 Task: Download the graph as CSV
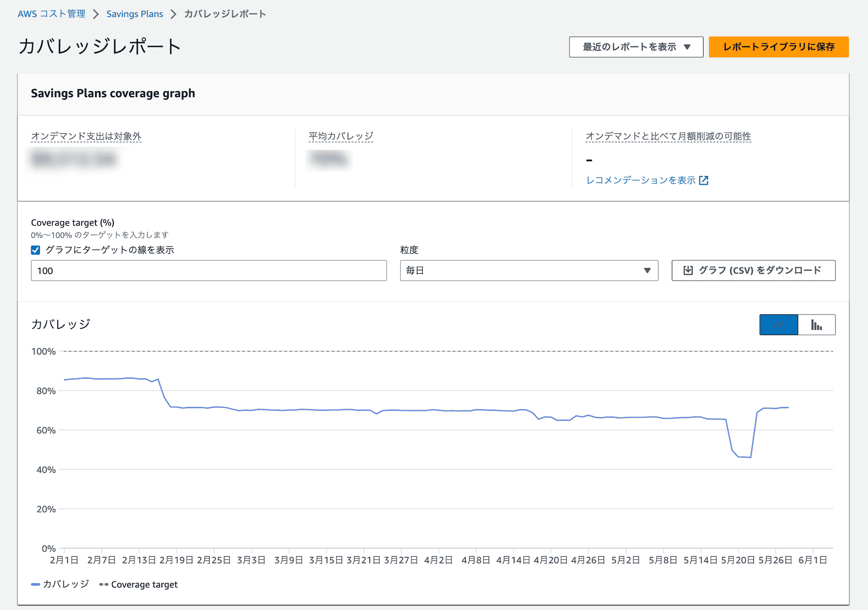pos(753,270)
